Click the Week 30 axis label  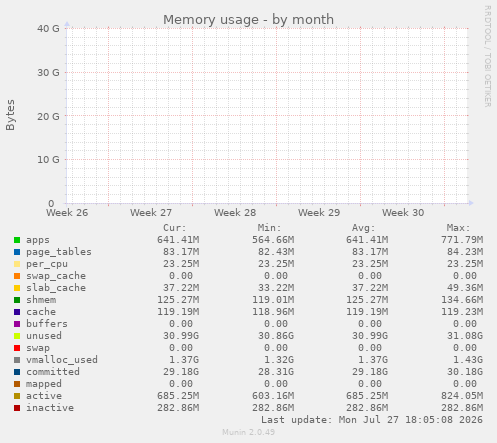(403, 213)
